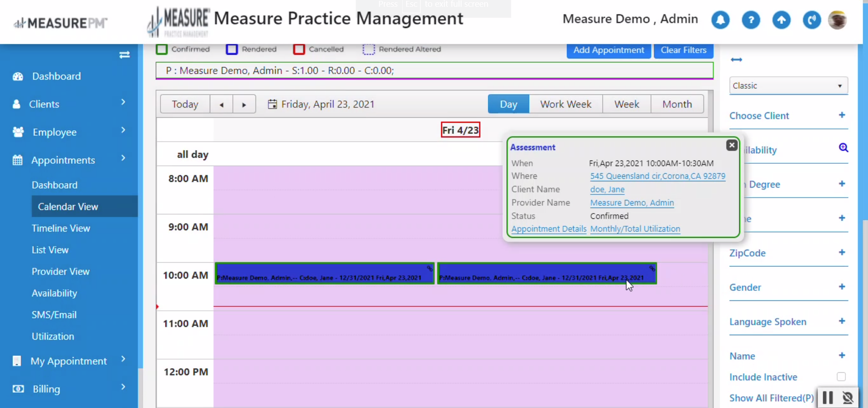Open Provider View in sidebar
868x408 pixels.
pyautogui.click(x=61, y=272)
